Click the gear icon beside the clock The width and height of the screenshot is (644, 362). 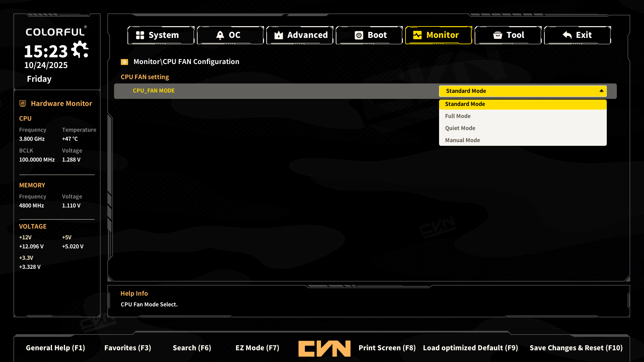coord(80,50)
